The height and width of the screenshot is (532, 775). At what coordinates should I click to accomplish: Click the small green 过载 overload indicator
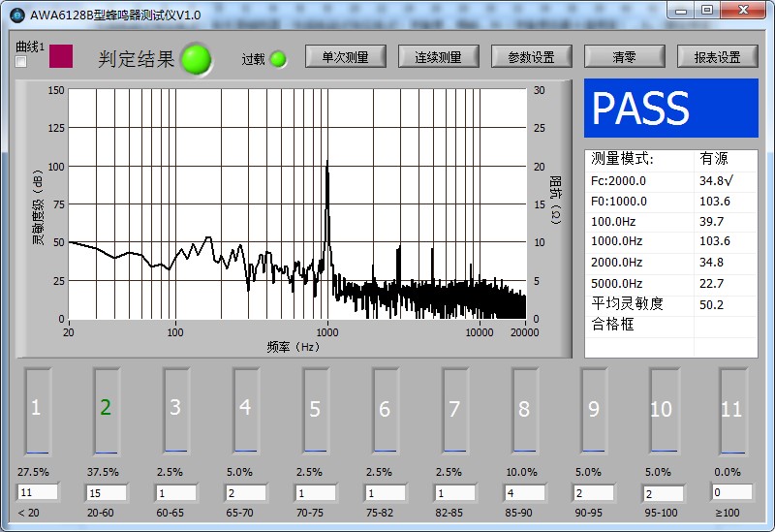pyautogui.click(x=278, y=59)
